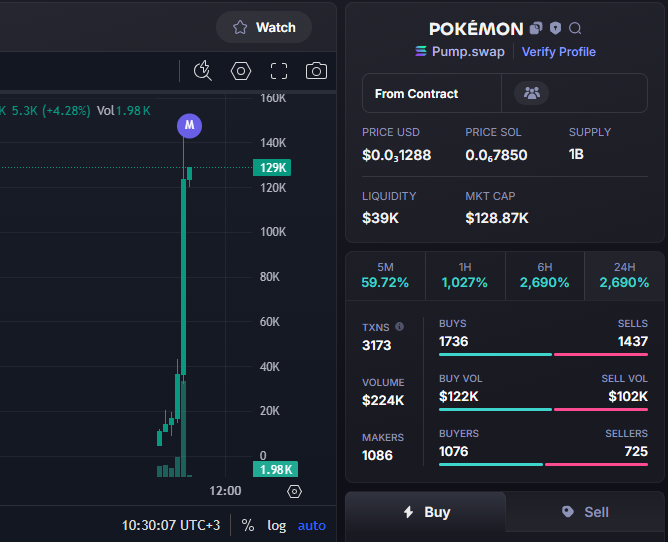Click the 12:00 time axis label
668x542 pixels.
click(225, 490)
